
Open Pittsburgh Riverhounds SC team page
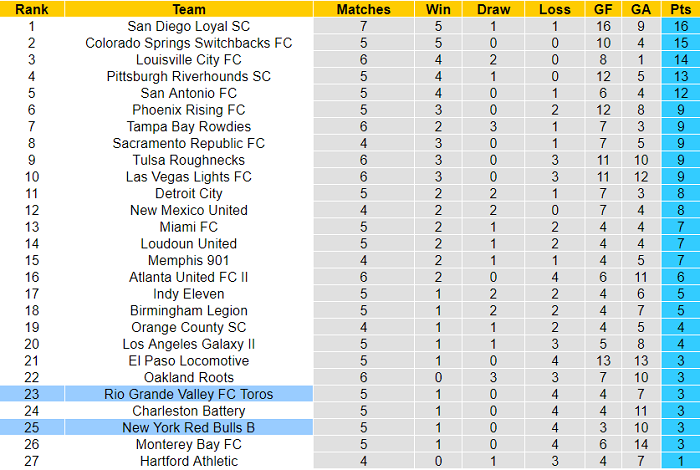coord(188,76)
